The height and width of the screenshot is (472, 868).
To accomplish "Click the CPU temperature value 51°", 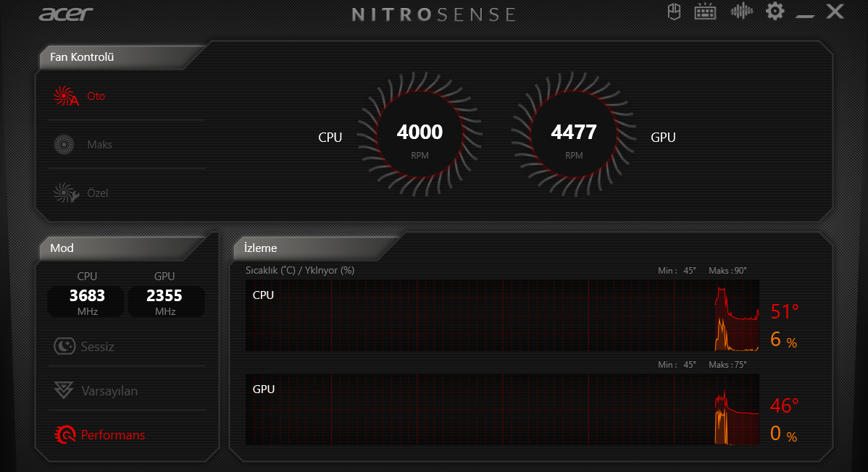I will (785, 311).
